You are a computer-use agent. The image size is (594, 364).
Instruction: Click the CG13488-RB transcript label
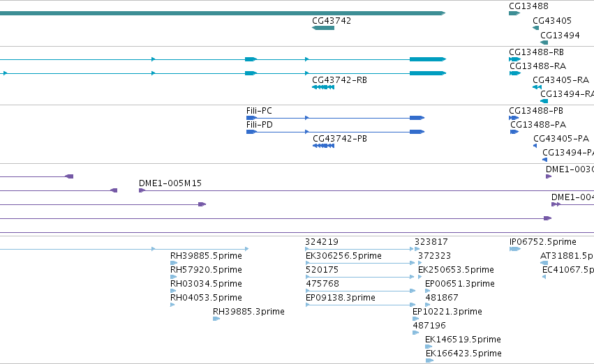click(x=537, y=52)
